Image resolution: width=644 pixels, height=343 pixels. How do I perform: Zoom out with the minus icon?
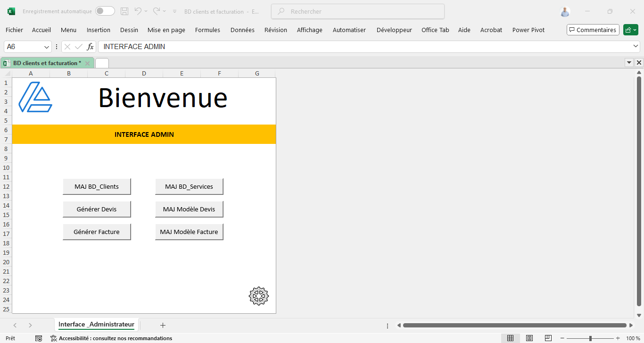click(563, 338)
